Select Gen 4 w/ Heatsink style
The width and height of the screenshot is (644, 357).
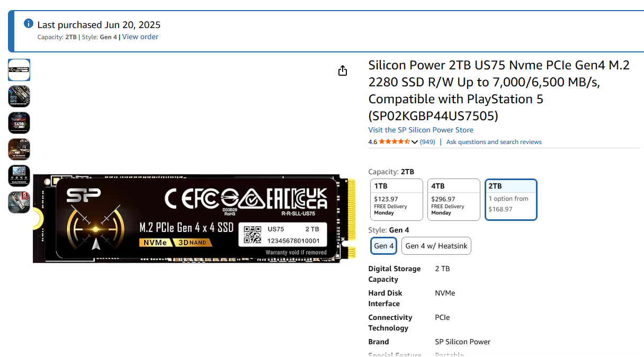pos(436,246)
